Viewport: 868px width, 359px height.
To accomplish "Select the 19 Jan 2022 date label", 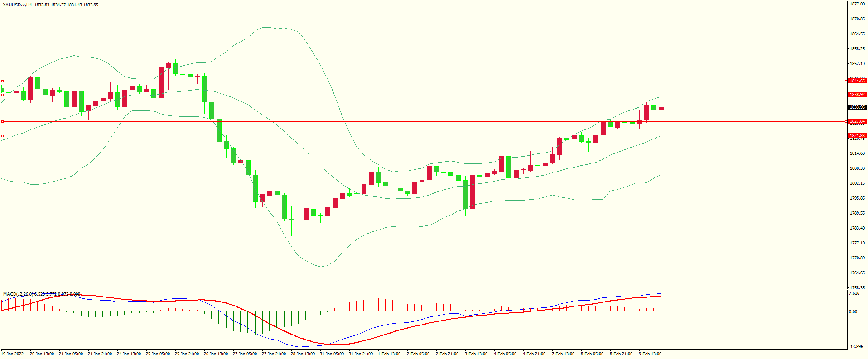I will click(13, 354).
